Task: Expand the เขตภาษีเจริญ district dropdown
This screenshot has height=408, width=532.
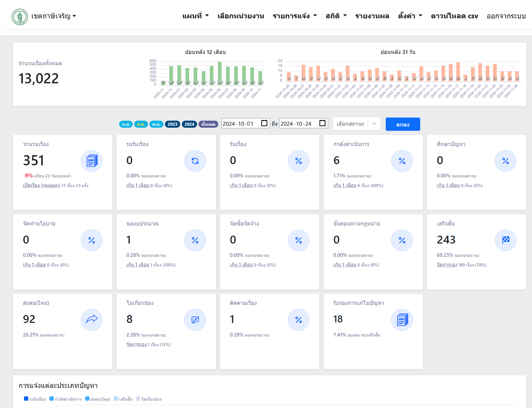Action: coord(54,16)
